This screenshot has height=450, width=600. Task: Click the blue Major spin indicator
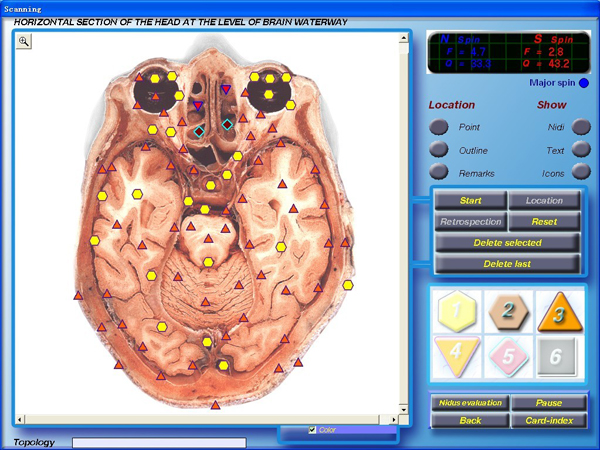[x=584, y=83]
